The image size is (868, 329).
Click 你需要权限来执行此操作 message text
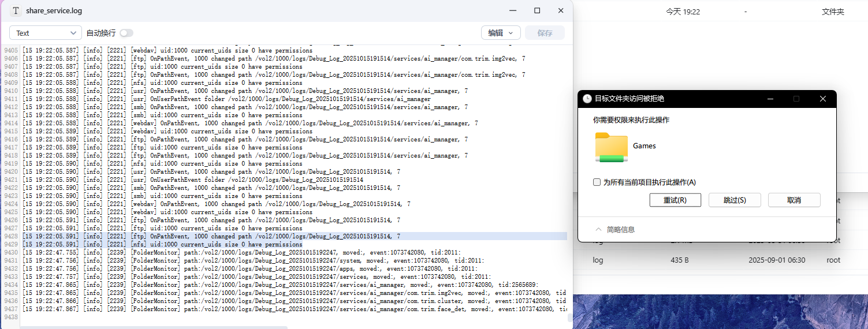tap(631, 120)
